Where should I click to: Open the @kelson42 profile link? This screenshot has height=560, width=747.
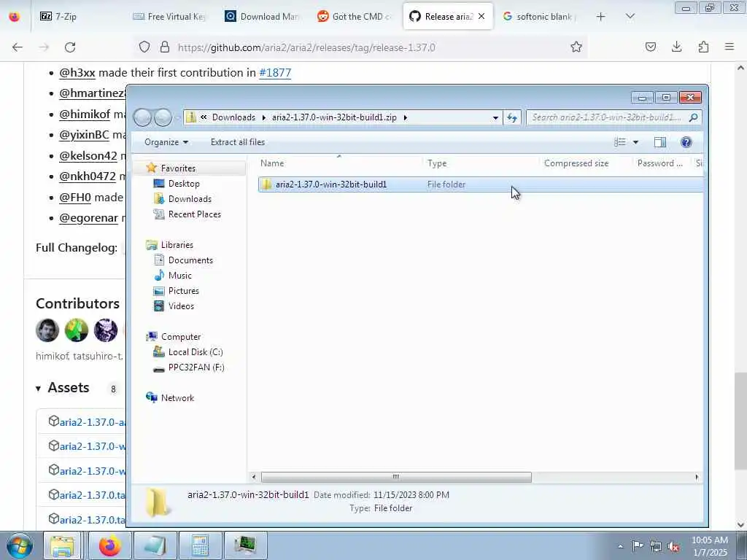click(x=88, y=156)
